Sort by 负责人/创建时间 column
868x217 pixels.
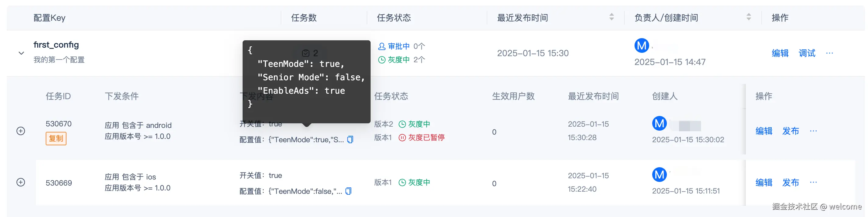coord(749,17)
